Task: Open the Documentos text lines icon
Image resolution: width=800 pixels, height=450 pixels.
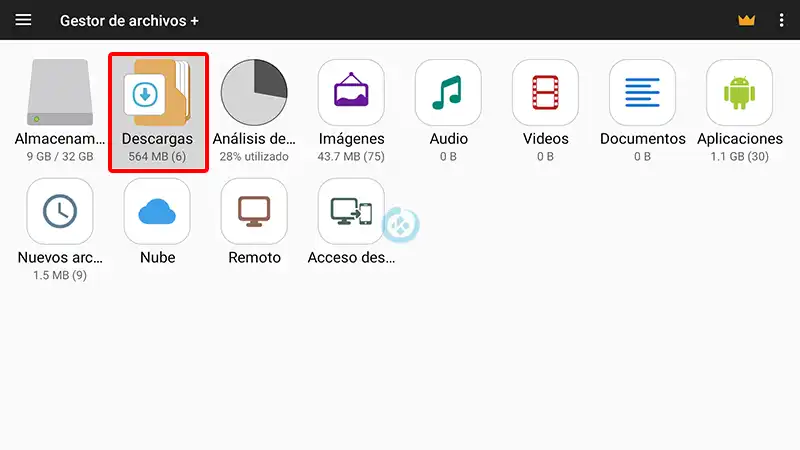Action: (x=642, y=92)
